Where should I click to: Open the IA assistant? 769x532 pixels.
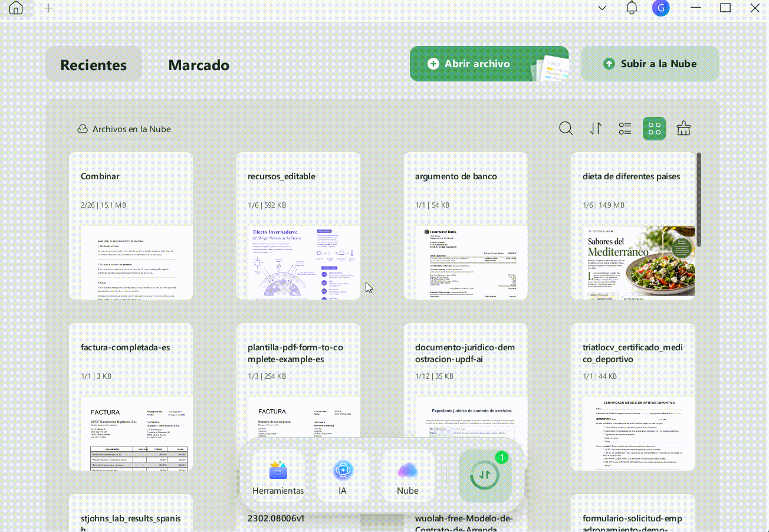(343, 477)
